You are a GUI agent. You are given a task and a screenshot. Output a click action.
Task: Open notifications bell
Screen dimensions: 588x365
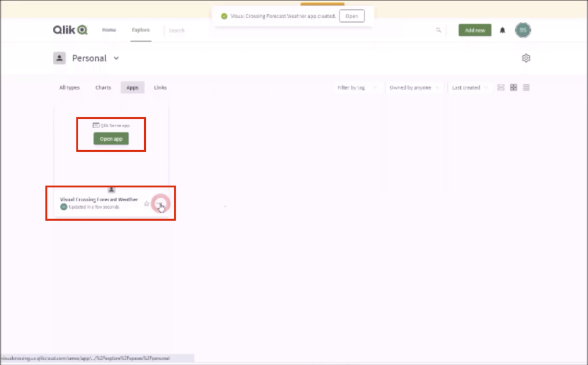(x=502, y=30)
